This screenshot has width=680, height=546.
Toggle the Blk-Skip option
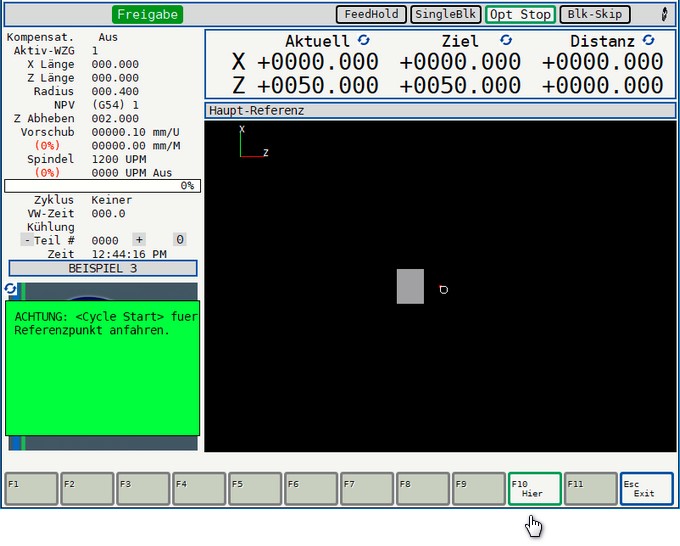[x=595, y=14]
